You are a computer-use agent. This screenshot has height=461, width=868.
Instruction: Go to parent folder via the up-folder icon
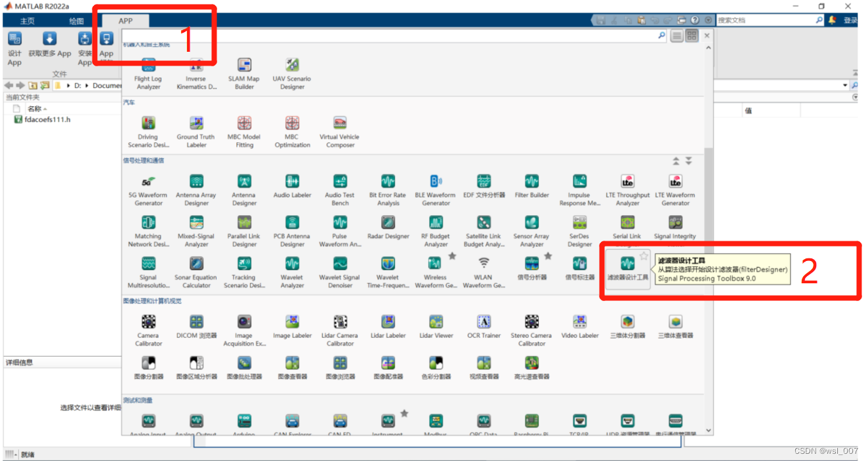coord(32,85)
